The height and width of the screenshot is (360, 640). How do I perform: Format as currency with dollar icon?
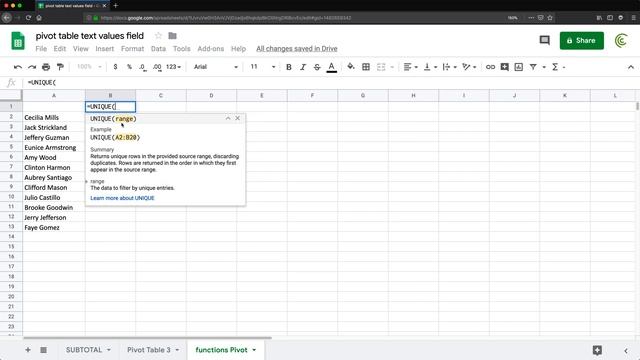[116, 67]
